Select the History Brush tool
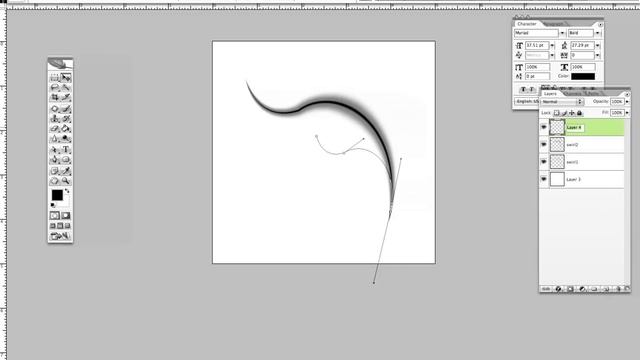The width and height of the screenshot is (640, 360). pyautogui.click(x=66, y=119)
